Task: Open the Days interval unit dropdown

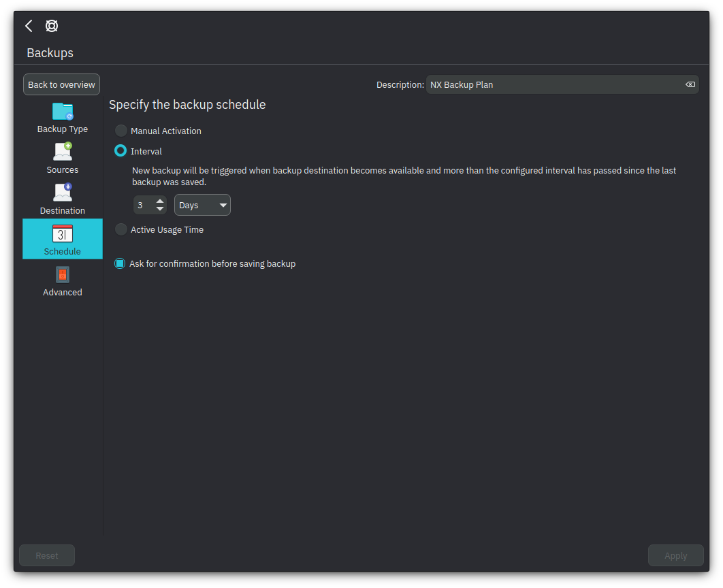Action: (202, 205)
